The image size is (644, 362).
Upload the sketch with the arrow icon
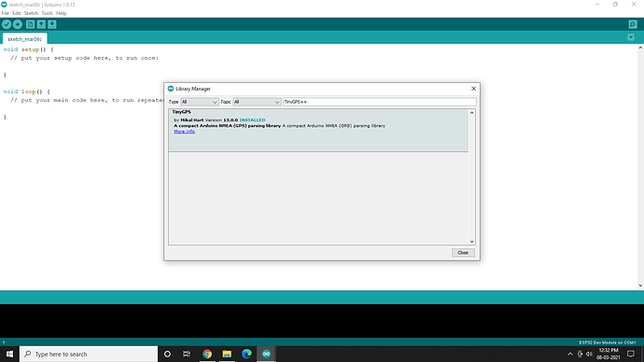18,24
